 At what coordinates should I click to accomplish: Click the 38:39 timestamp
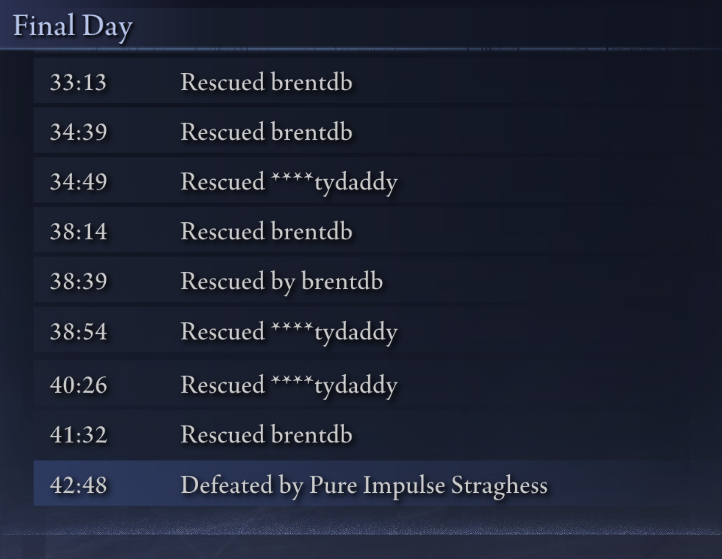(x=78, y=282)
